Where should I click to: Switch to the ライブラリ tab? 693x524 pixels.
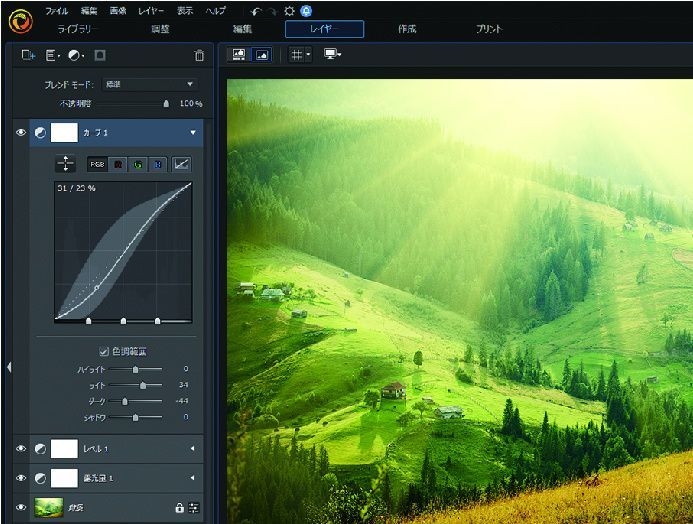pyautogui.click(x=77, y=29)
